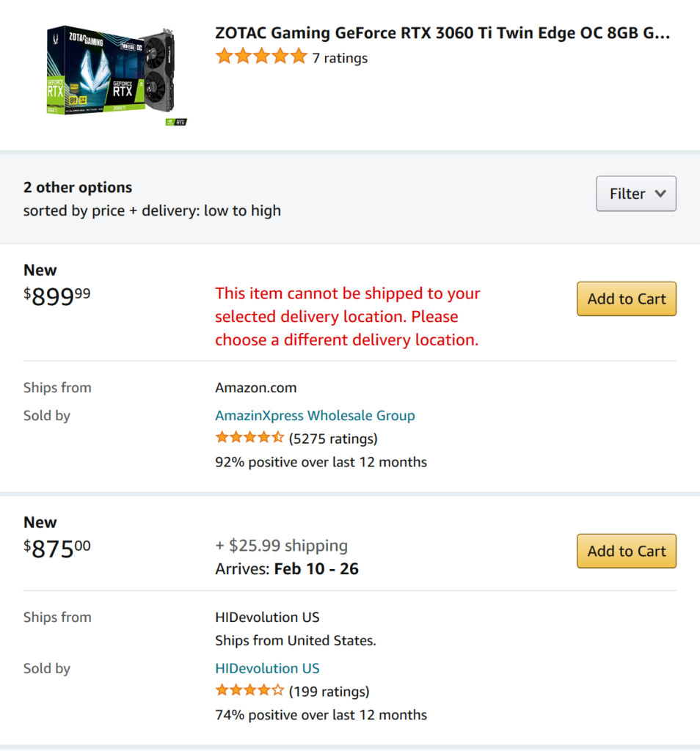Click AmazinXpress seller star rating icons
This screenshot has width=700, height=751.
click(249, 439)
